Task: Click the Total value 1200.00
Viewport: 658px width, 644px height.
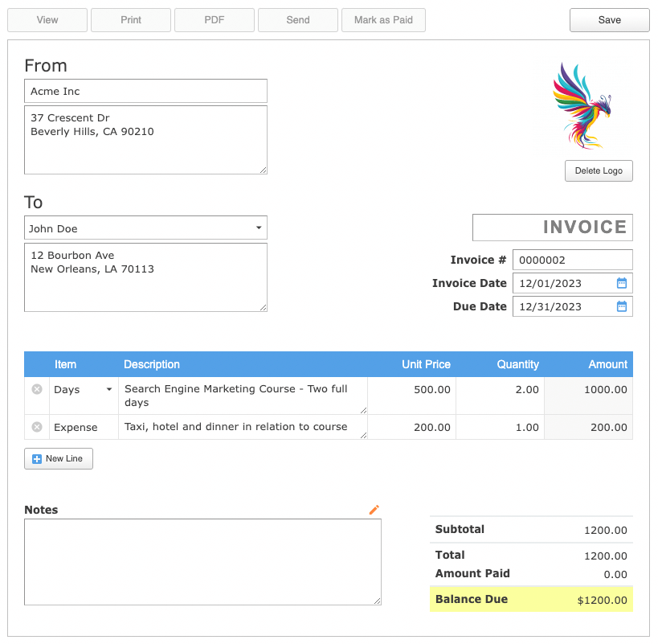Action: coord(606,556)
